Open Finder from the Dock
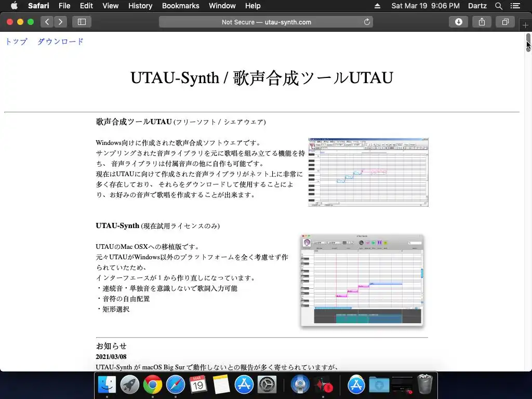532x399 pixels. (107, 384)
